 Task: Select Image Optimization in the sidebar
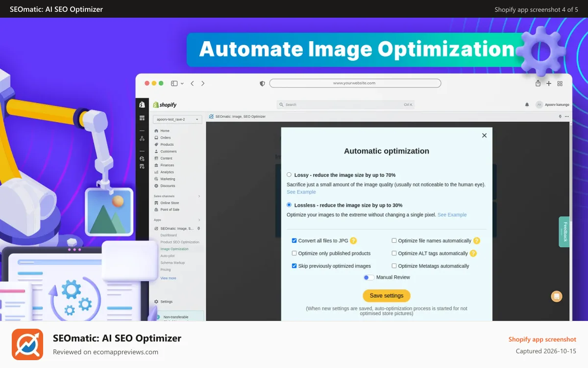click(174, 249)
